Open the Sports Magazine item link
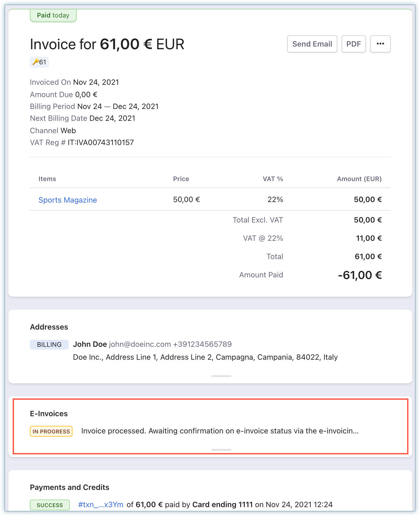 pyautogui.click(x=68, y=200)
